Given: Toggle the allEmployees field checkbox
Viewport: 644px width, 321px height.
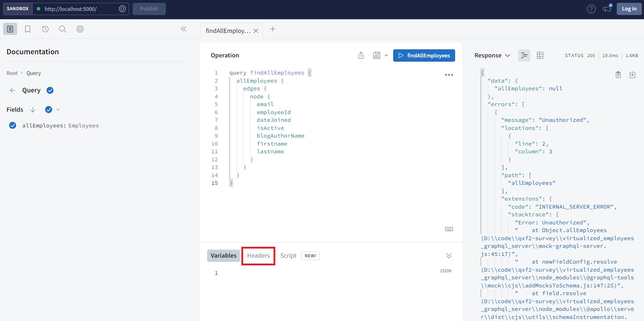Looking at the screenshot, I should (13, 125).
